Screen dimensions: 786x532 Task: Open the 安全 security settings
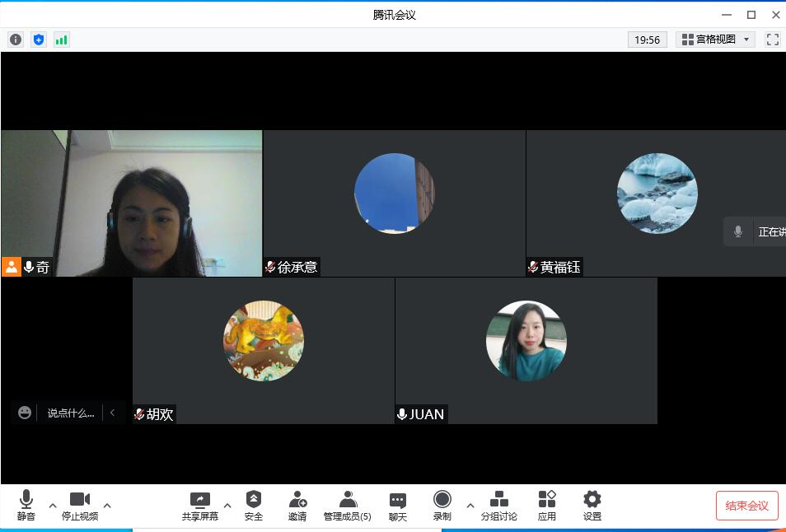pyautogui.click(x=254, y=506)
